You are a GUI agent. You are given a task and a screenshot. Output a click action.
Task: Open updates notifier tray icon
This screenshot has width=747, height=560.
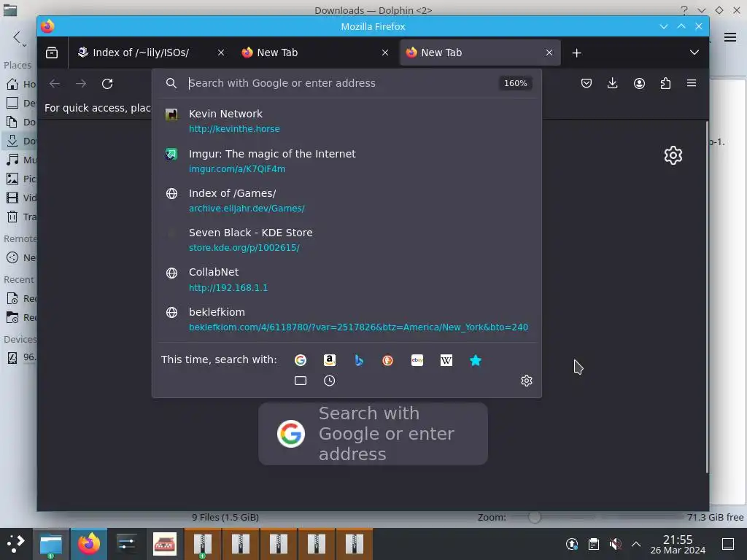[x=572, y=544]
